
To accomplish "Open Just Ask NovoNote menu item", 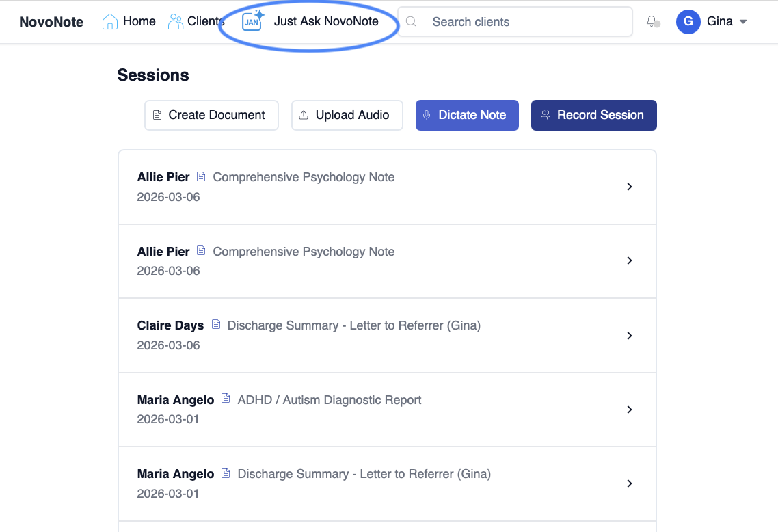I will [x=325, y=22].
